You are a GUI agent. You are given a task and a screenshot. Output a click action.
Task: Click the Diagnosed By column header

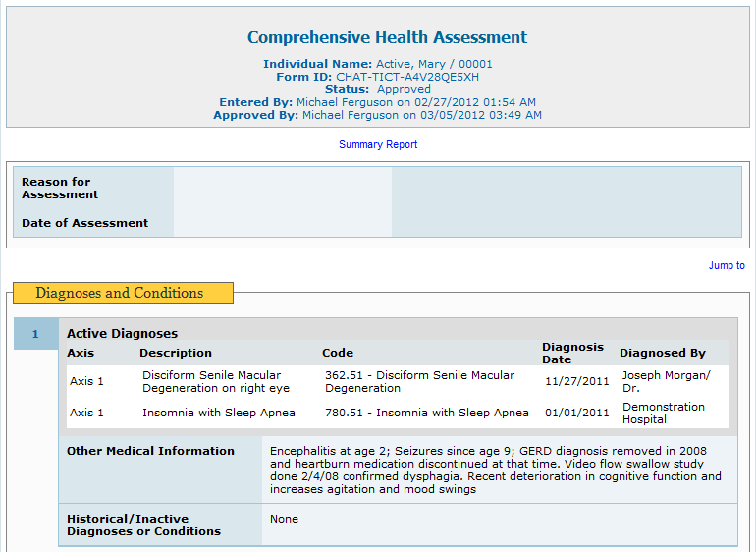click(x=663, y=353)
